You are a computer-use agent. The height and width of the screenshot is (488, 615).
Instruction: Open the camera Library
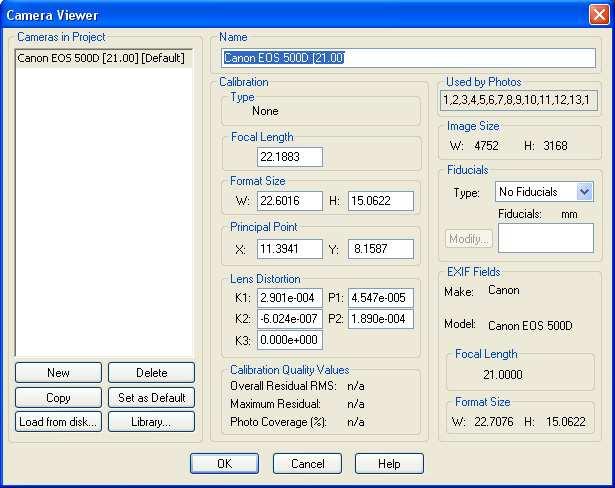pyautogui.click(x=151, y=422)
